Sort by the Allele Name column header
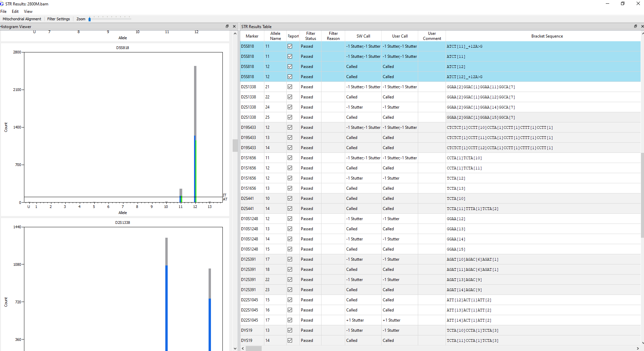 (276, 36)
